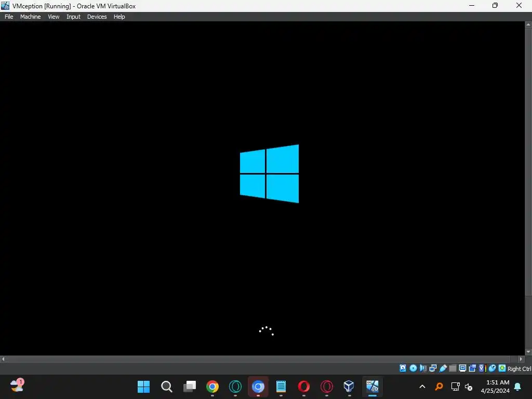Open the View menu
532x399 pixels.
[54, 17]
